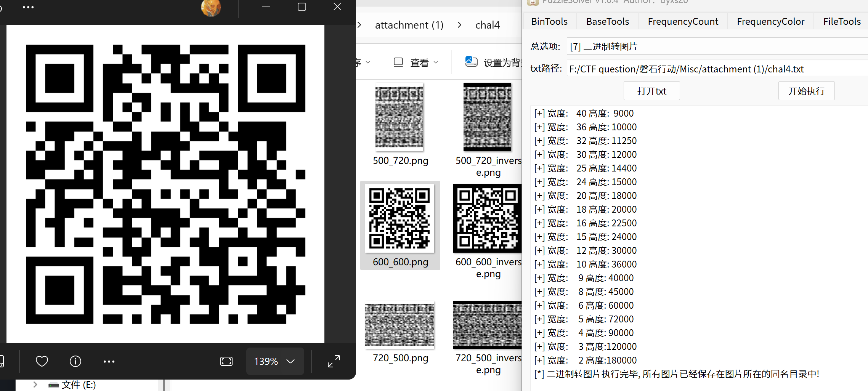Switch to the FrequencyColor tab
The height and width of the screenshot is (391, 868).
click(770, 21)
